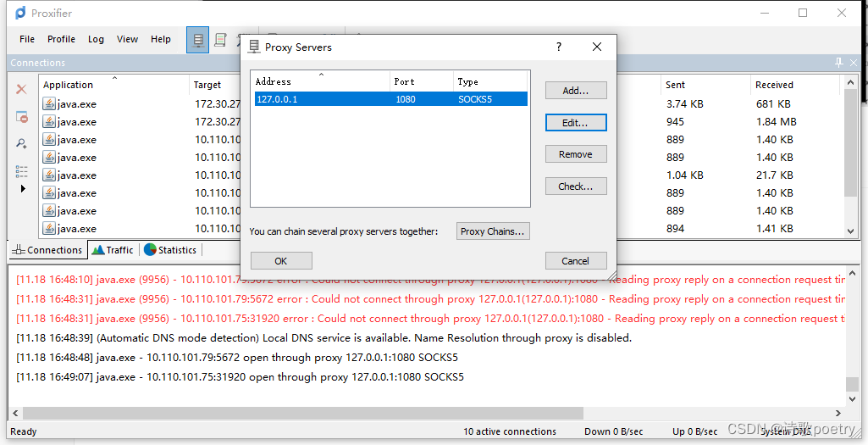Toggle the pin icon on Connections panel
The width and height of the screenshot is (868, 445).
(839, 63)
